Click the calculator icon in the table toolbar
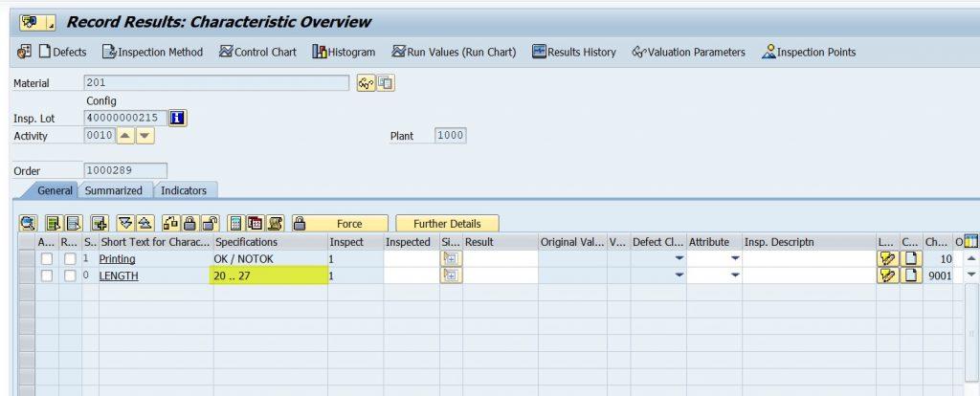The image size is (980, 396). [x=235, y=223]
